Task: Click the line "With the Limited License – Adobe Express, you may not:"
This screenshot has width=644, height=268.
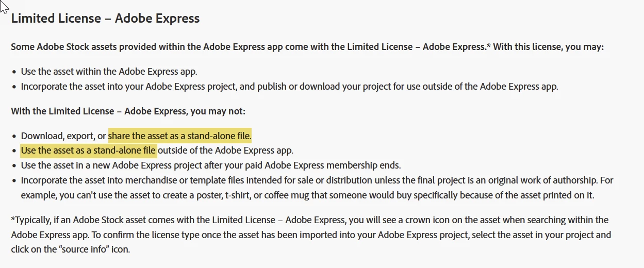Action: tap(128, 111)
